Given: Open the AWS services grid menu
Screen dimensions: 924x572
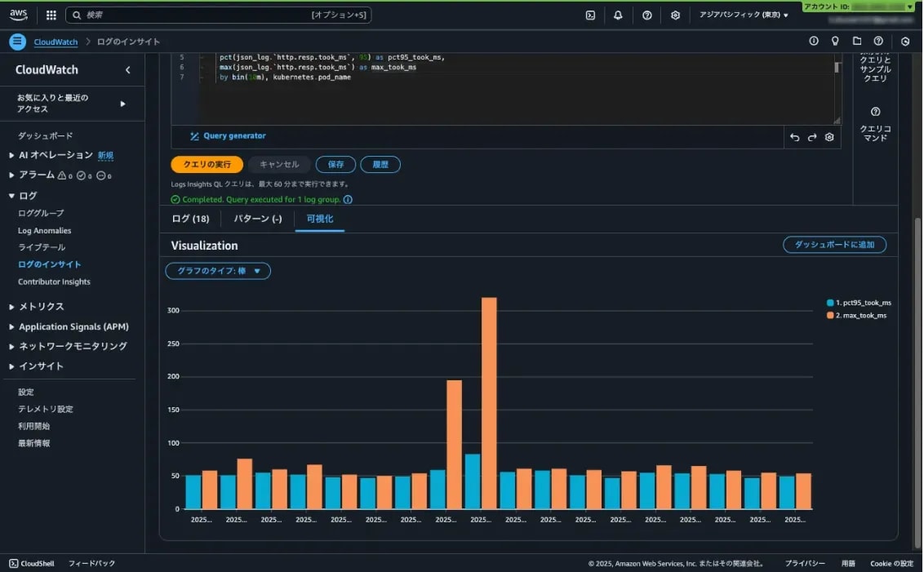Looking at the screenshot, I should point(51,15).
